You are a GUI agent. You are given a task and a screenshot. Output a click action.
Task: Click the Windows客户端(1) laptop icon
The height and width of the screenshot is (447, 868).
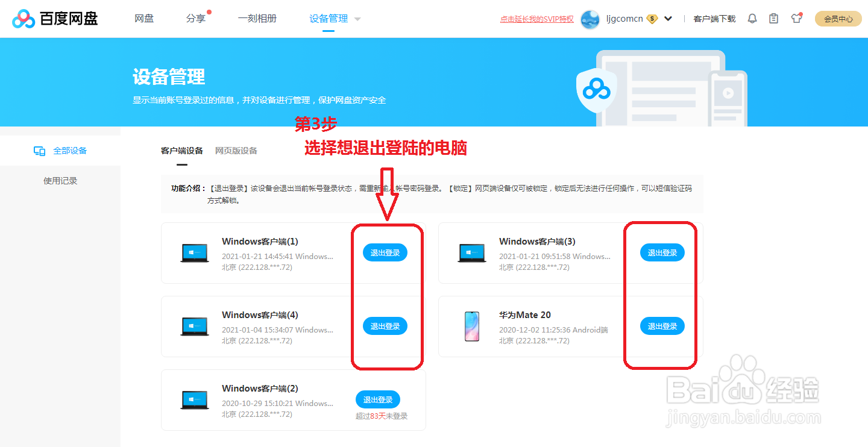195,253
